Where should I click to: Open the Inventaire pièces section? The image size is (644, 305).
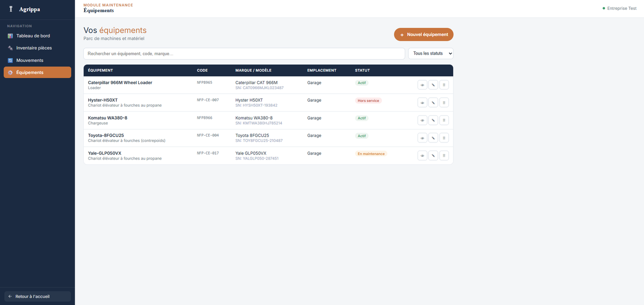[37, 48]
